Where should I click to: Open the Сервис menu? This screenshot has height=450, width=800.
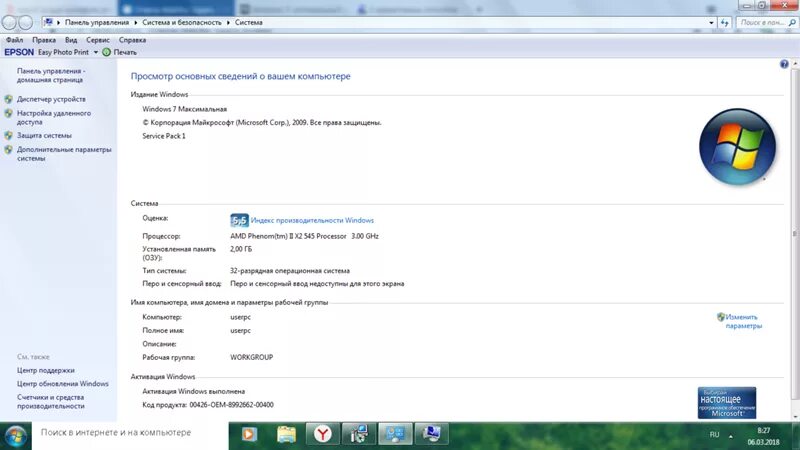[97, 40]
